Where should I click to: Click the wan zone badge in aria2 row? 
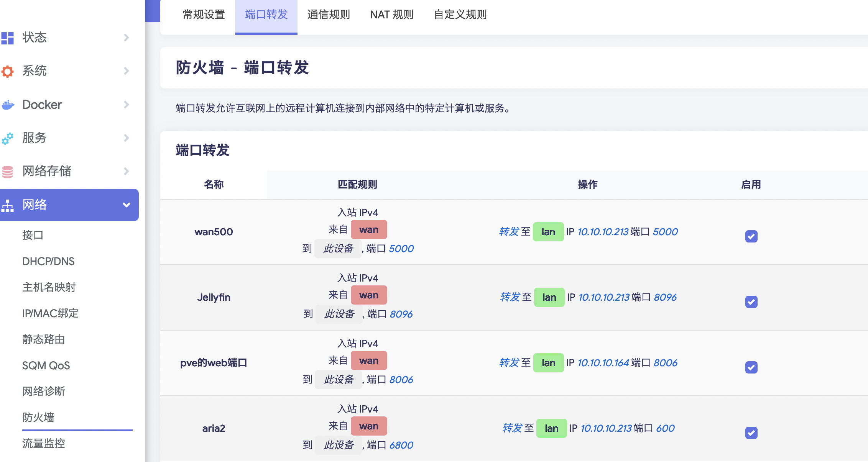tap(369, 426)
